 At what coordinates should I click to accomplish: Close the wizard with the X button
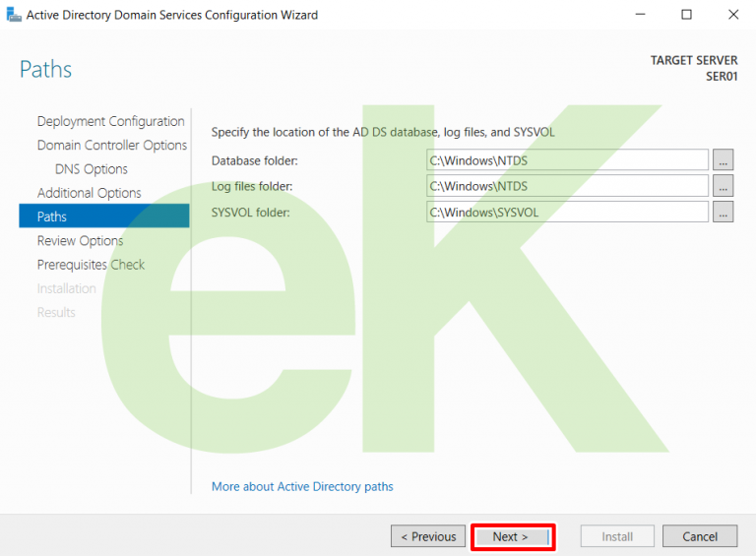(732, 15)
